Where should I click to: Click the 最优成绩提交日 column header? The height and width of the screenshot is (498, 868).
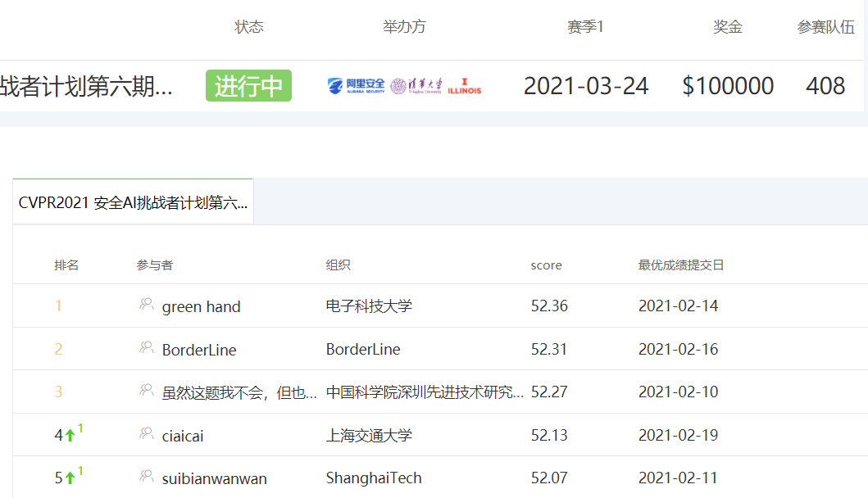tap(681, 265)
